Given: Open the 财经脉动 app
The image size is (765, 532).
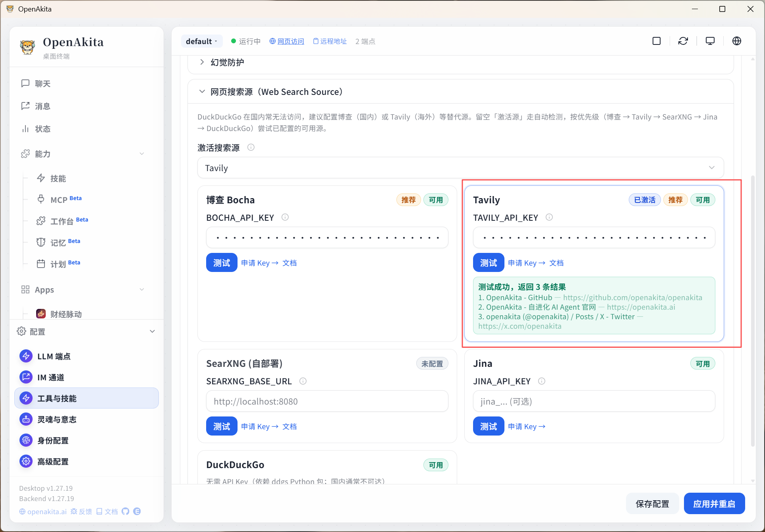Looking at the screenshot, I should click(x=66, y=314).
